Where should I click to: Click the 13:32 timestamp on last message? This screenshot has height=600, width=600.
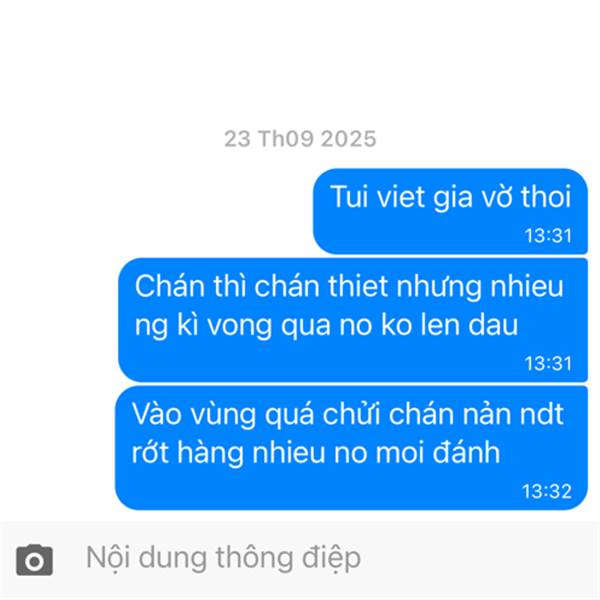(547, 491)
